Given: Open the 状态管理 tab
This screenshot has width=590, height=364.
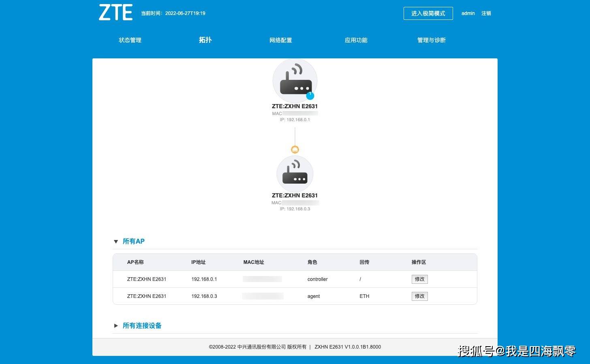Looking at the screenshot, I should (x=130, y=40).
